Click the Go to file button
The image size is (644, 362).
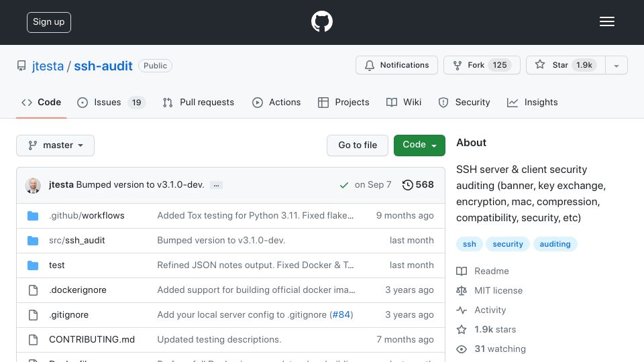pos(358,145)
